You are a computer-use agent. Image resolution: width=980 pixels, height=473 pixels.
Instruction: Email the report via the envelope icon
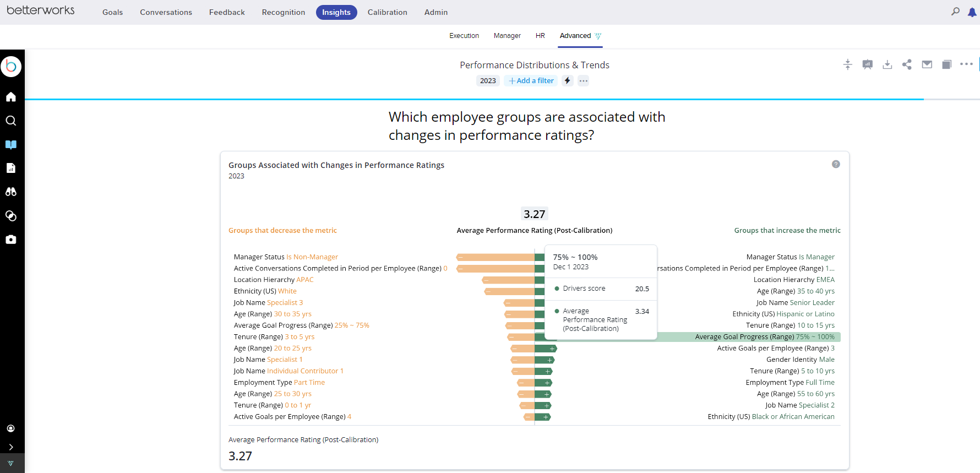click(927, 64)
